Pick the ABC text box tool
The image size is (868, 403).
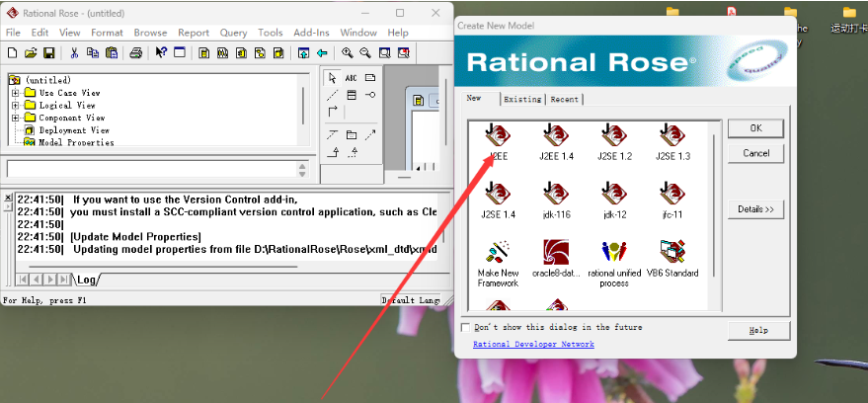click(351, 78)
